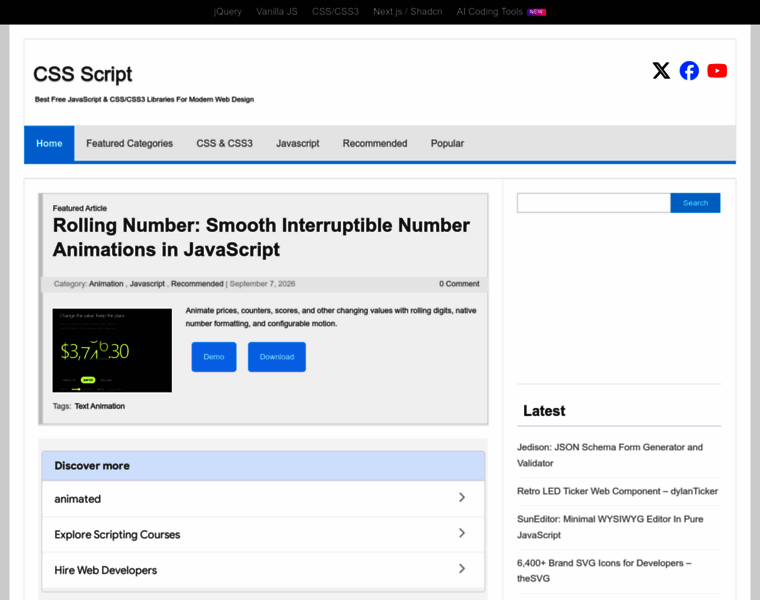Go to jQuery in the top bar

point(227,12)
